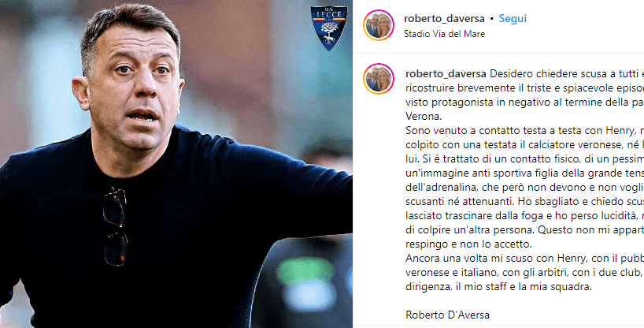This screenshot has height=328, width=644.
Task: Click the caption line starting Desidero chiedere scusa
Action: (x=565, y=74)
